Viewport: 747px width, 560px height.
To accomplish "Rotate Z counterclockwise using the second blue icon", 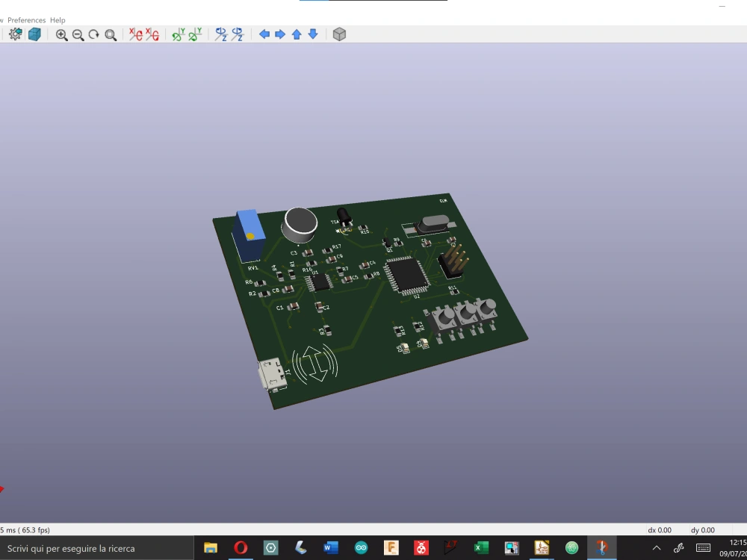I will click(238, 34).
